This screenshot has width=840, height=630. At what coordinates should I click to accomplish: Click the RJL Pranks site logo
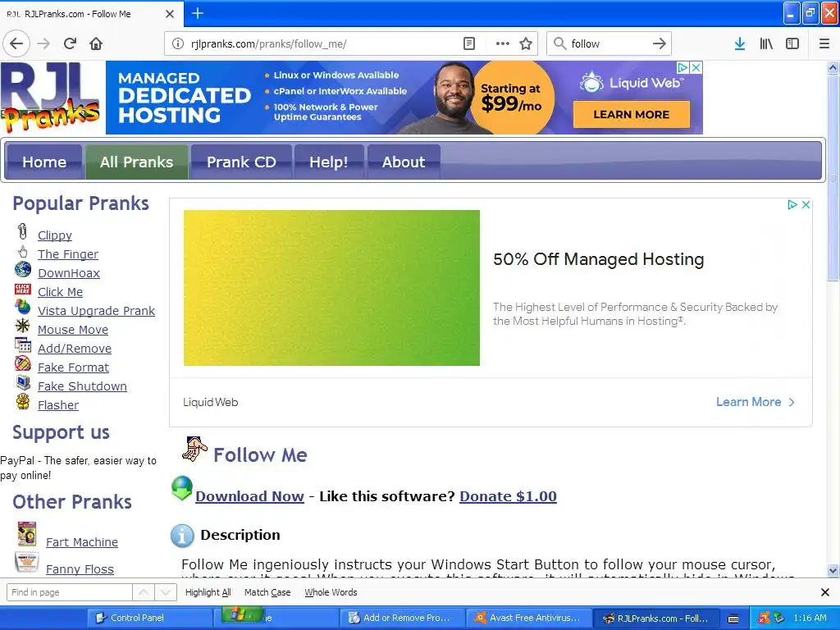coord(52,98)
